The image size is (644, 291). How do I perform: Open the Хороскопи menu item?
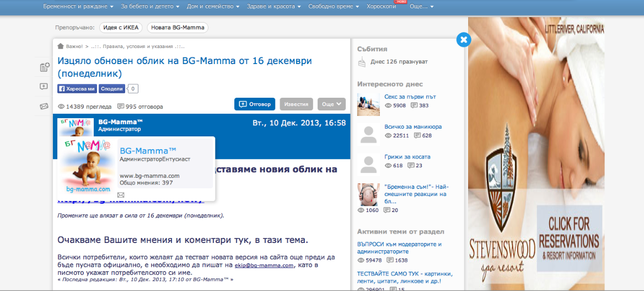pos(381,7)
